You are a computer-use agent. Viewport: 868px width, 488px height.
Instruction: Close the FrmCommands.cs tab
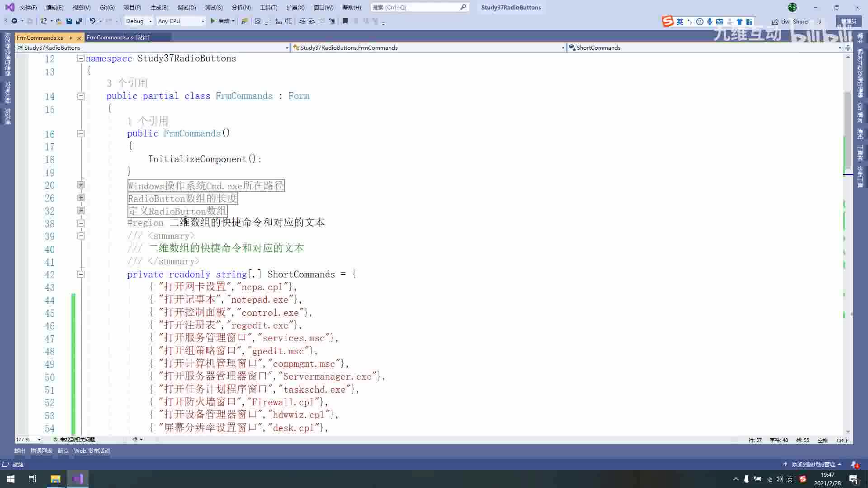click(79, 38)
